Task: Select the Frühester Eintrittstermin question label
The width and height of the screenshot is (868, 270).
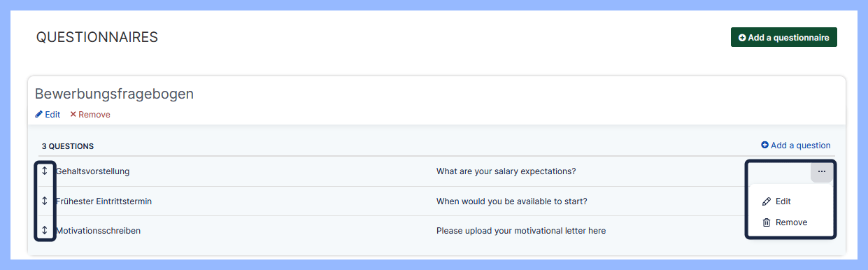Action: pos(104,201)
